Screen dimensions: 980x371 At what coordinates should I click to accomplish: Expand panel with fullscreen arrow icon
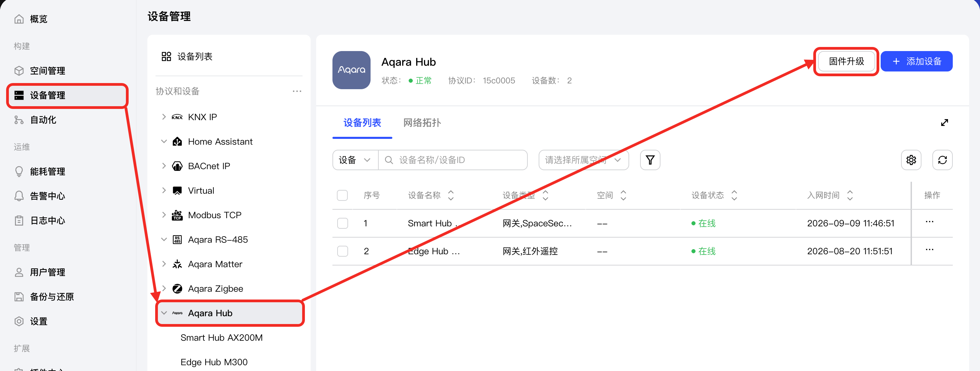click(944, 123)
